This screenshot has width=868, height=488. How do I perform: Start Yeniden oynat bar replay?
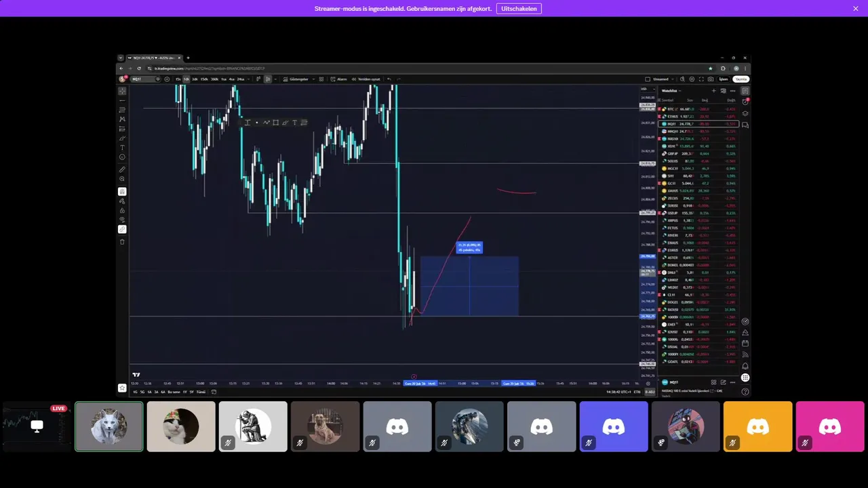[366, 79]
